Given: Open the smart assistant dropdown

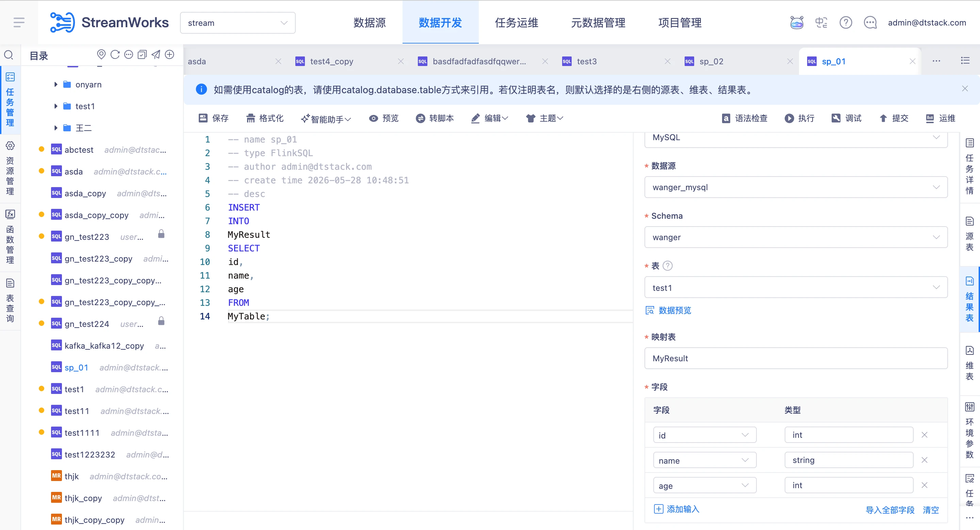Looking at the screenshot, I should [326, 119].
